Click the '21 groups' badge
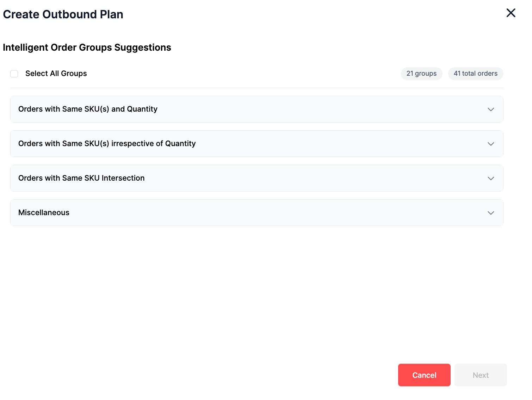Screen dimensions: 532x400 pyautogui.click(x=421, y=74)
